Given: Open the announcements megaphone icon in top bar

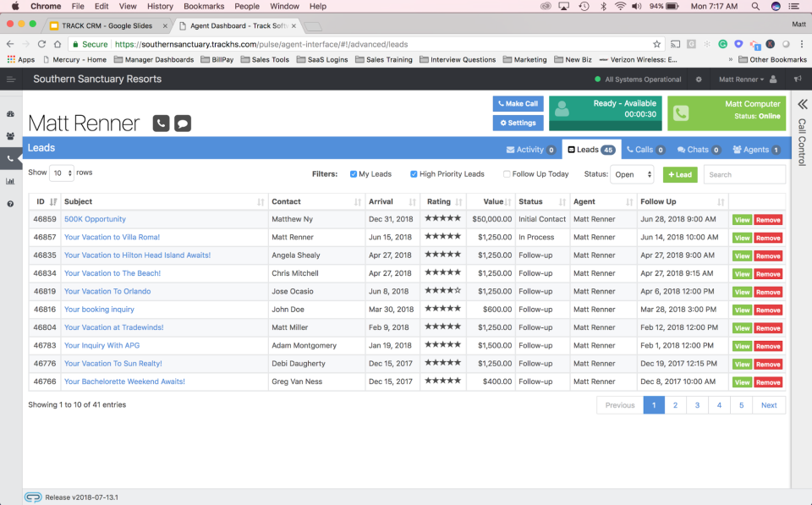Looking at the screenshot, I should [x=796, y=80].
